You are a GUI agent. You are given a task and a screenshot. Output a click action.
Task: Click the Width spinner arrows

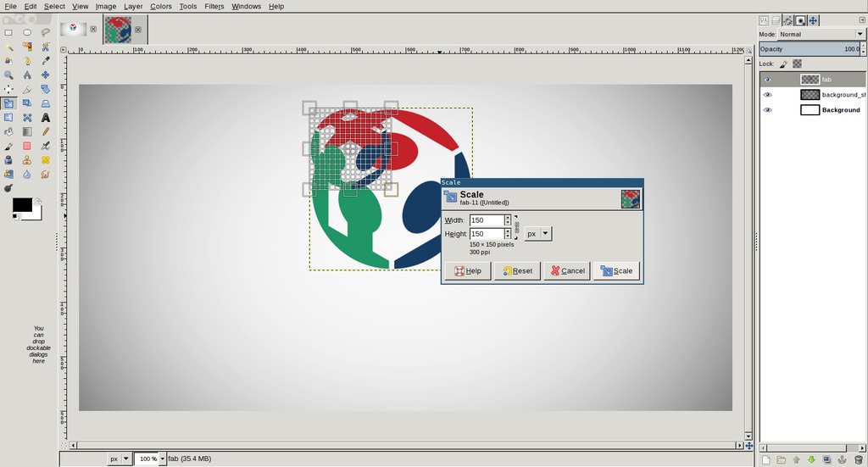pyautogui.click(x=508, y=220)
